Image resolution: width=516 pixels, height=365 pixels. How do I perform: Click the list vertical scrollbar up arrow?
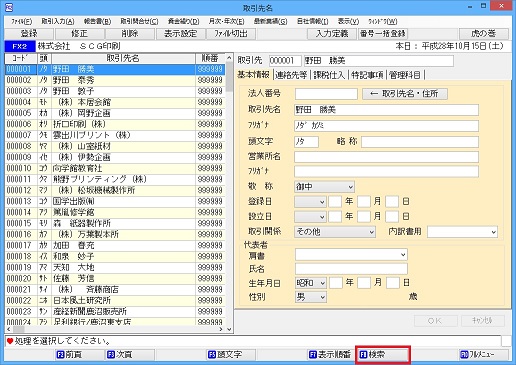229,57
